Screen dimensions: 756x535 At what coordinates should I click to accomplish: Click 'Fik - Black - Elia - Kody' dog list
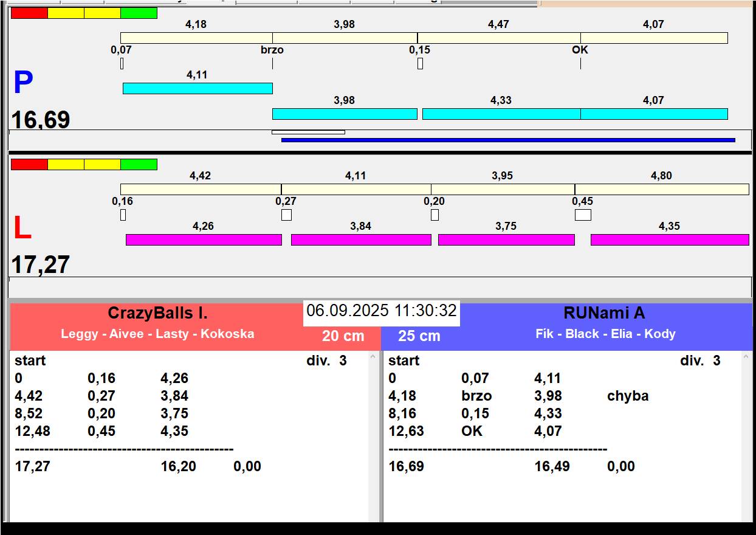pos(605,334)
